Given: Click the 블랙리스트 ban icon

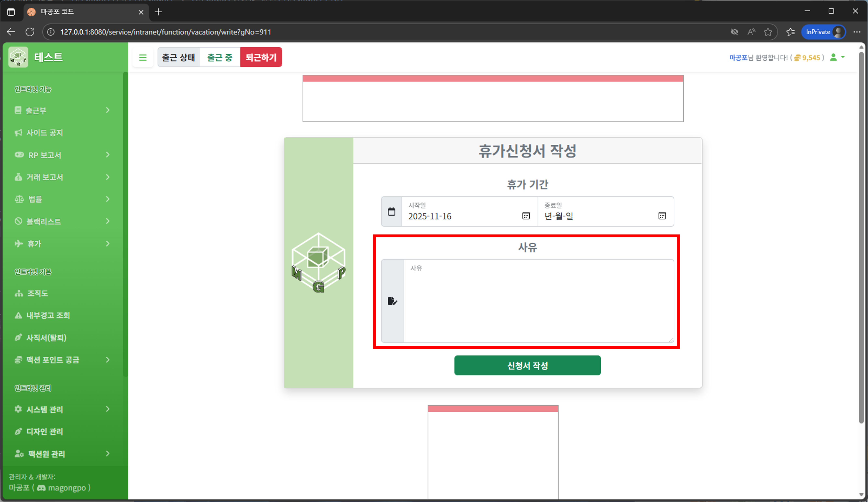Looking at the screenshot, I should [18, 221].
